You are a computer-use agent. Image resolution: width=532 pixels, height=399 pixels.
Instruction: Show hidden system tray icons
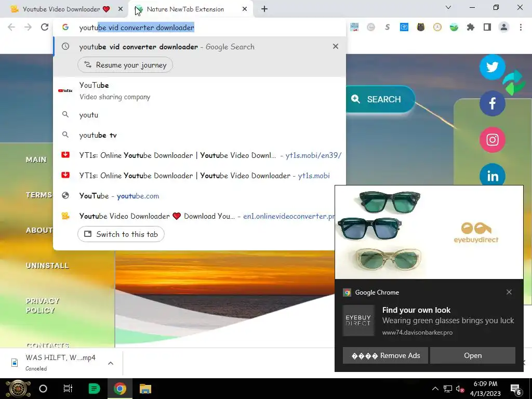[435, 389]
